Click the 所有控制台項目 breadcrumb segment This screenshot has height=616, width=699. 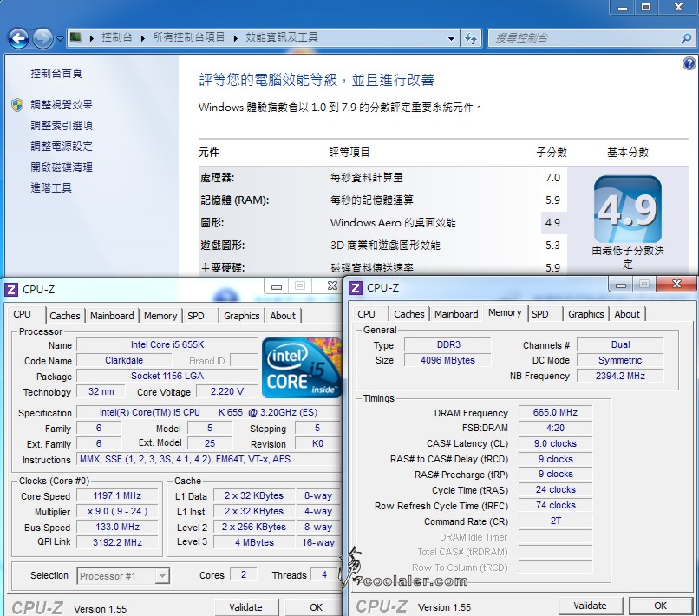[x=188, y=37]
